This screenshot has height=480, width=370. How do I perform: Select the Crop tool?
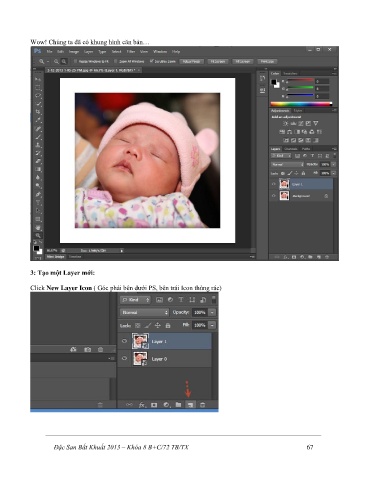(x=38, y=112)
